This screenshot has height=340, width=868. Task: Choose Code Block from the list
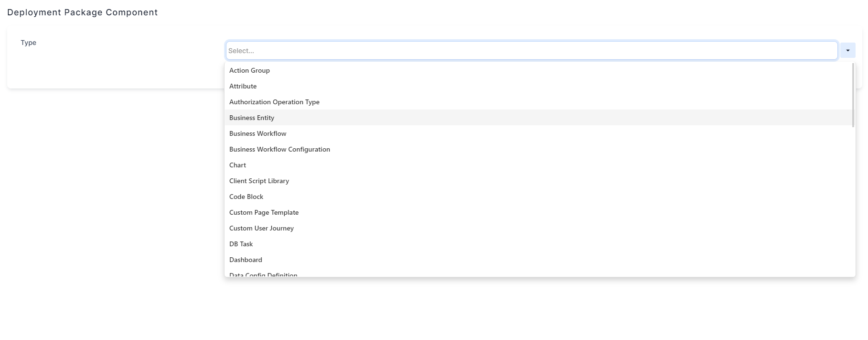point(246,197)
